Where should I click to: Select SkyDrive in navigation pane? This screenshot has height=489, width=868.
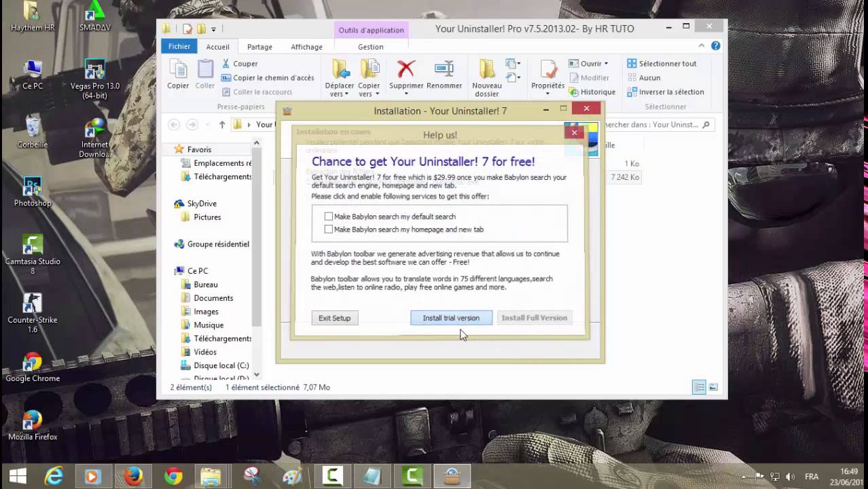click(202, 204)
